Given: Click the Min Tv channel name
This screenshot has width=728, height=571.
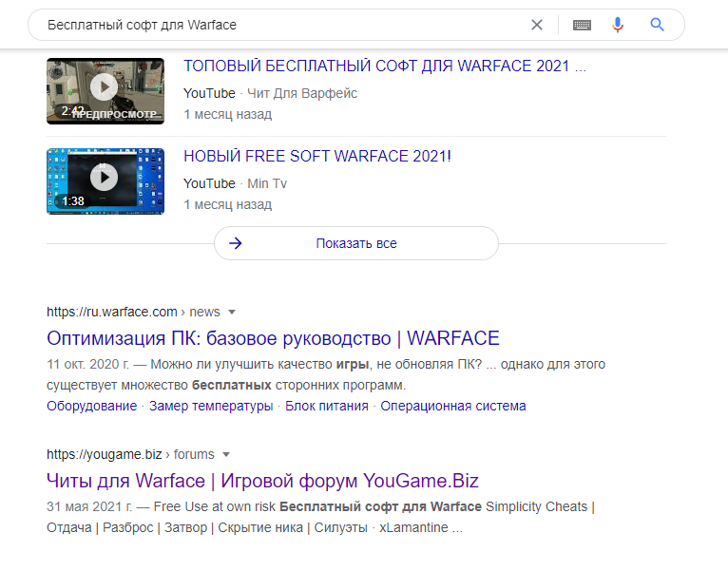Looking at the screenshot, I should [x=267, y=183].
